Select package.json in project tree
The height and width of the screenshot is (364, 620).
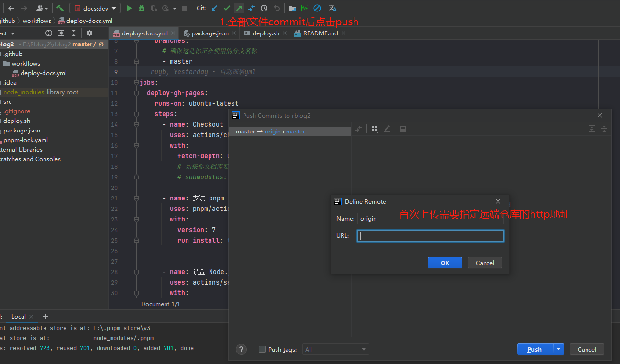(22, 131)
